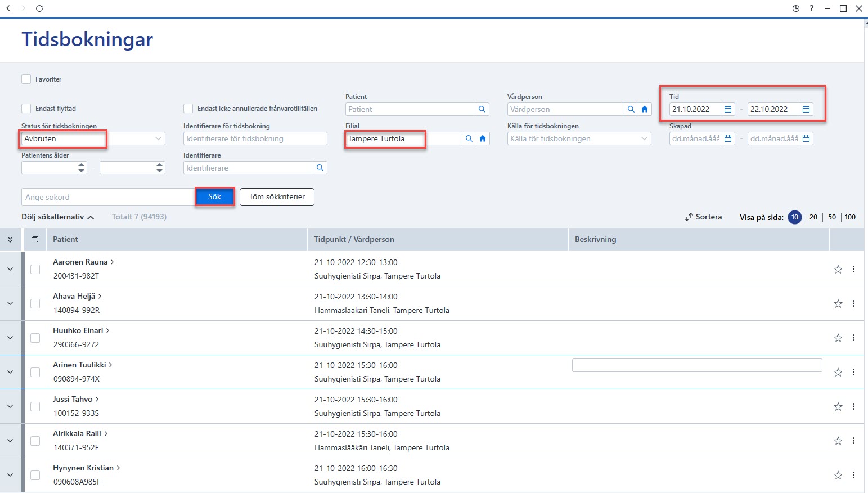Open the history clock icon in title bar
Screen dimensions: 868x493
[795, 8]
